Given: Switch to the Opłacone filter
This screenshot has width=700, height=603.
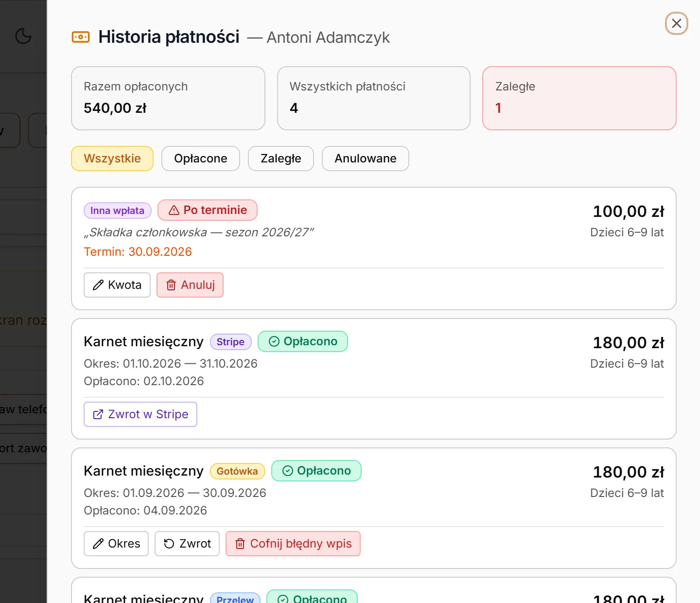Looking at the screenshot, I should tap(201, 159).
